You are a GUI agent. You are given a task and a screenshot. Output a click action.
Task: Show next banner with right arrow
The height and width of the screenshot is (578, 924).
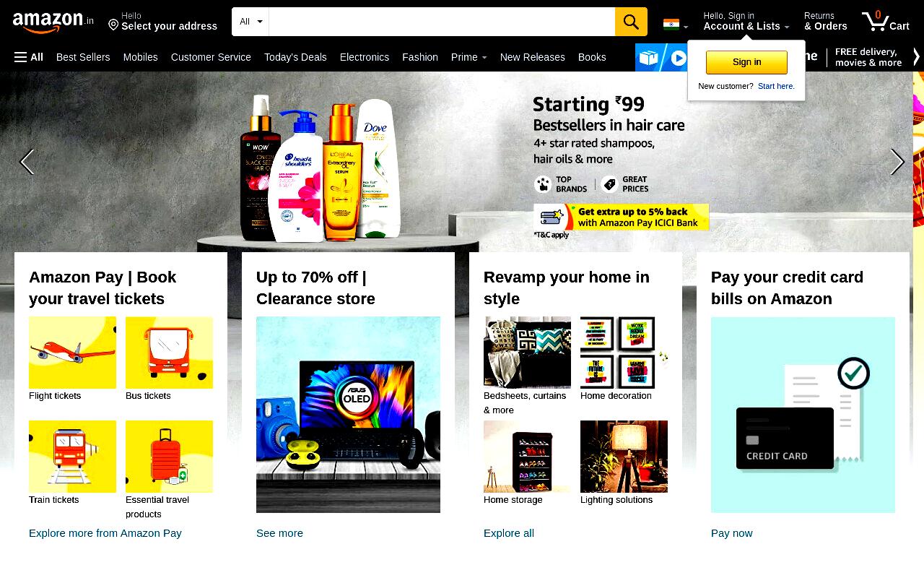tap(897, 162)
